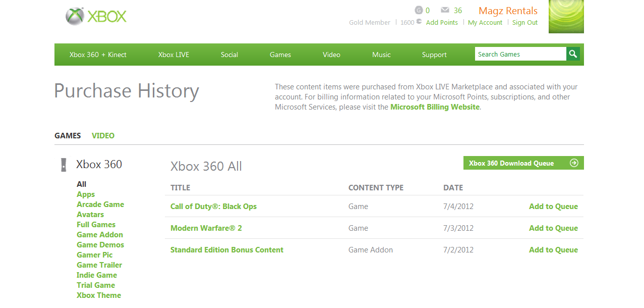Click the CONTENT TYPE column header
The image size is (644, 308).
tap(376, 187)
